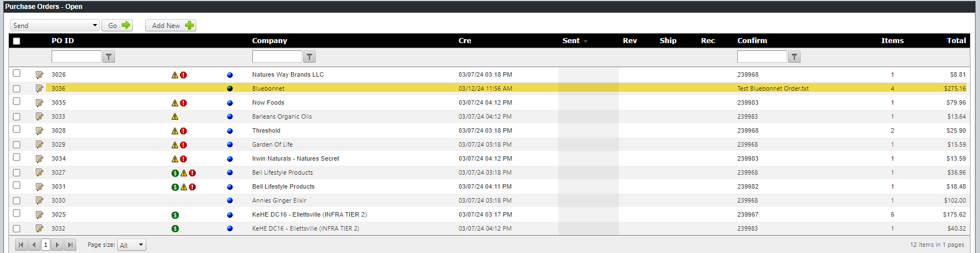
Task: Open Company filter funnel menu
Action: [x=309, y=57]
